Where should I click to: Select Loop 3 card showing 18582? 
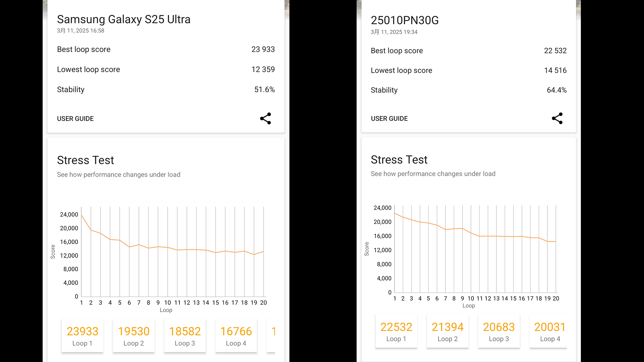coord(185,336)
